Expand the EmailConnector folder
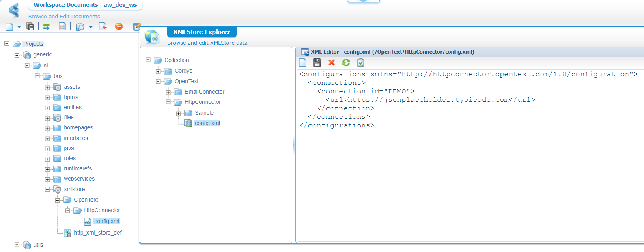Screen dimensions: 644x252 pos(168,93)
